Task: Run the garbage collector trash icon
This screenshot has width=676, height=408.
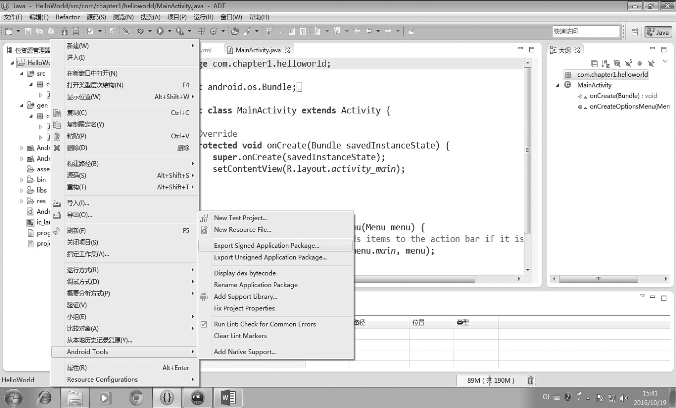Action: tap(530, 380)
